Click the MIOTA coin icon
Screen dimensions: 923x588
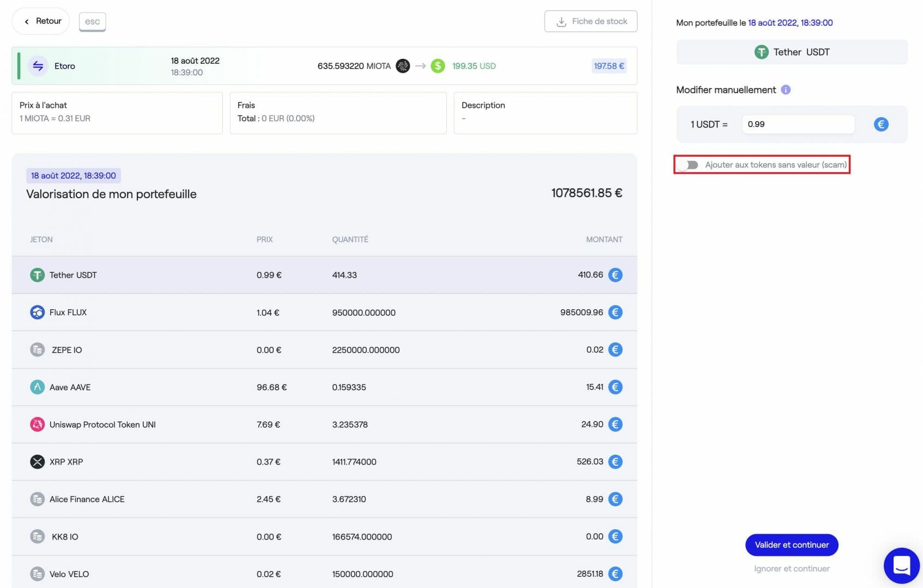pyautogui.click(x=403, y=66)
